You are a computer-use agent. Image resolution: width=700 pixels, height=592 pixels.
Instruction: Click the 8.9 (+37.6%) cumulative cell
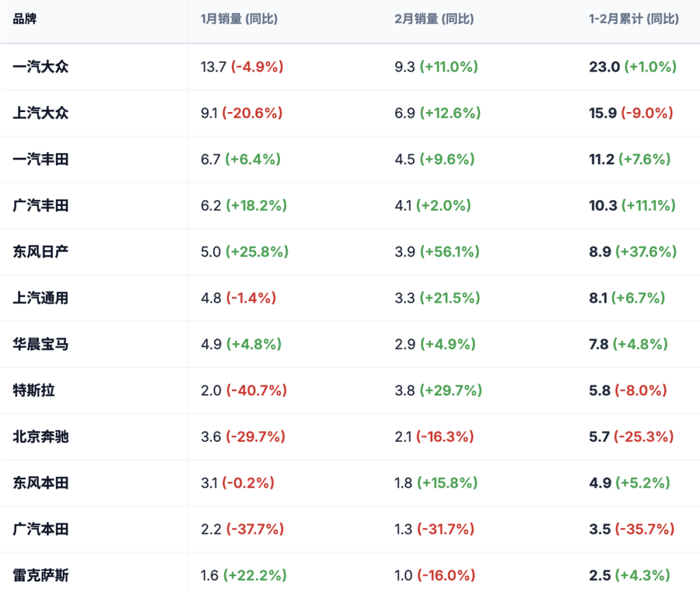633,251
